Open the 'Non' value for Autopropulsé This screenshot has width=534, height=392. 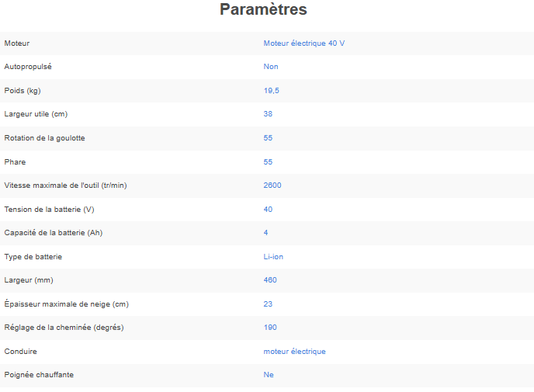coord(271,67)
